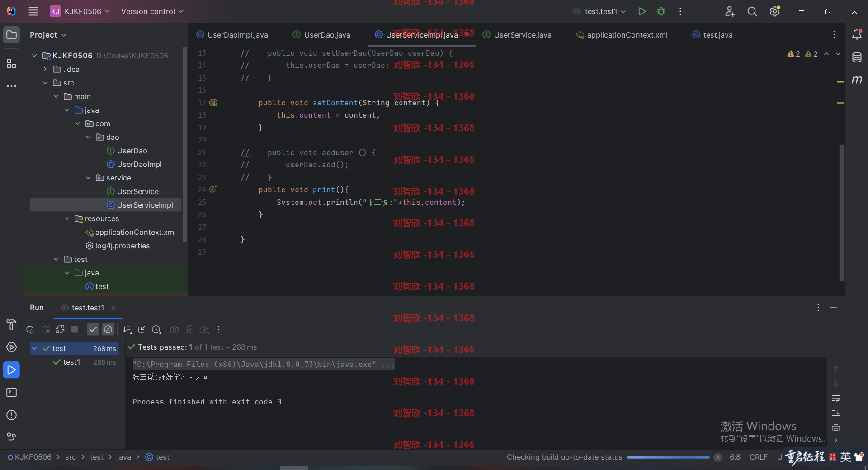Open test history clock icon
This screenshot has width=868, height=470.
[156, 330]
